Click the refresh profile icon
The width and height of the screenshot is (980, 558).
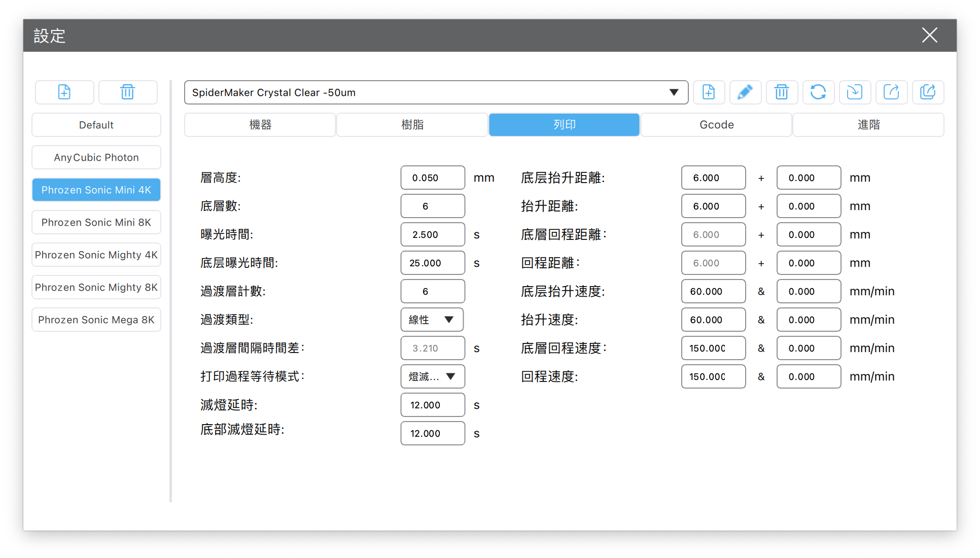pyautogui.click(x=818, y=92)
